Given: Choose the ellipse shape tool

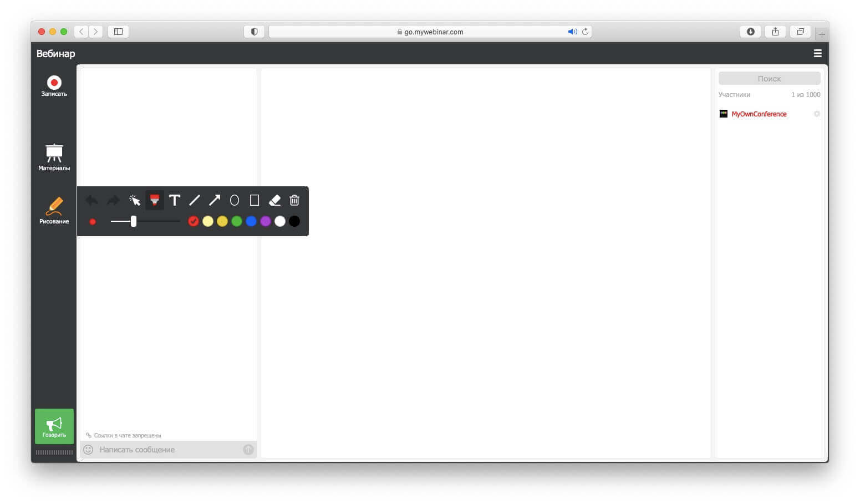Looking at the screenshot, I should point(235,200).
